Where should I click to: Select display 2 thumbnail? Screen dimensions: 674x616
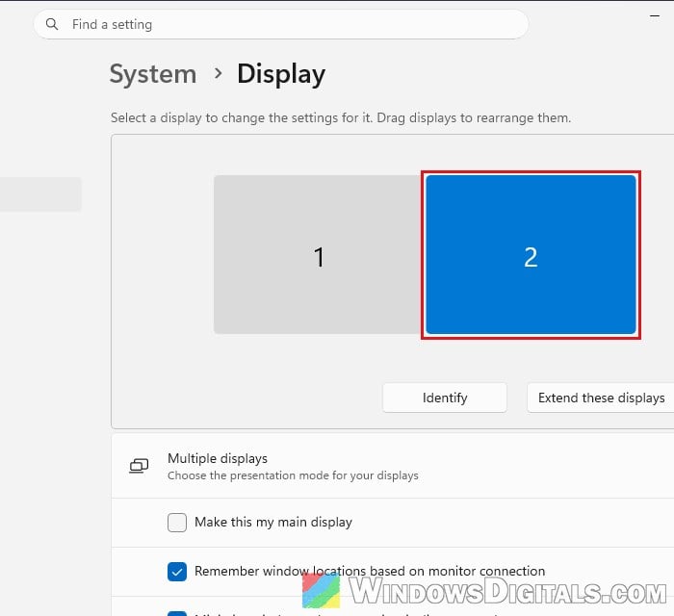pos(531,254)
